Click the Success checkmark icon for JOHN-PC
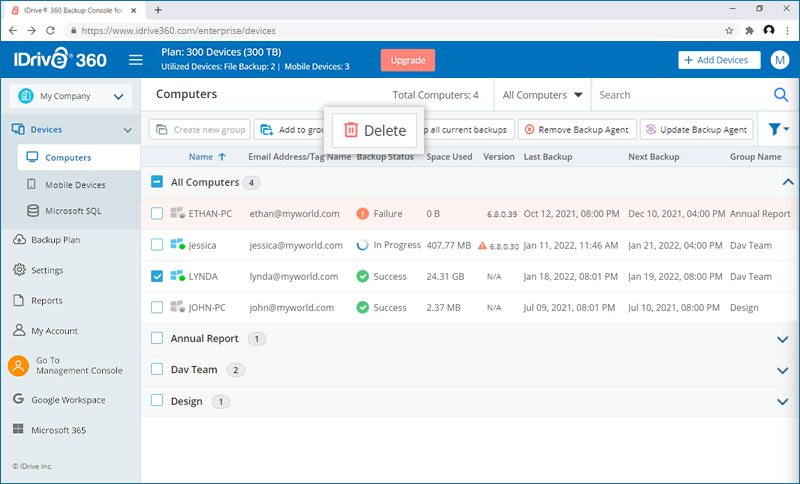Viewport: 800px width, 484px height. tap(362, 308)
